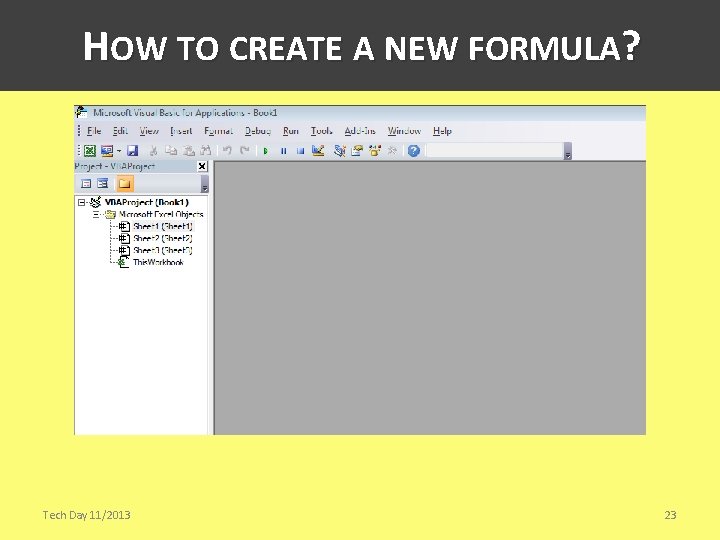This screenshot has height=540, width=720.
Task: Click the blue Help question mark icon
Action: pos(414,151)
